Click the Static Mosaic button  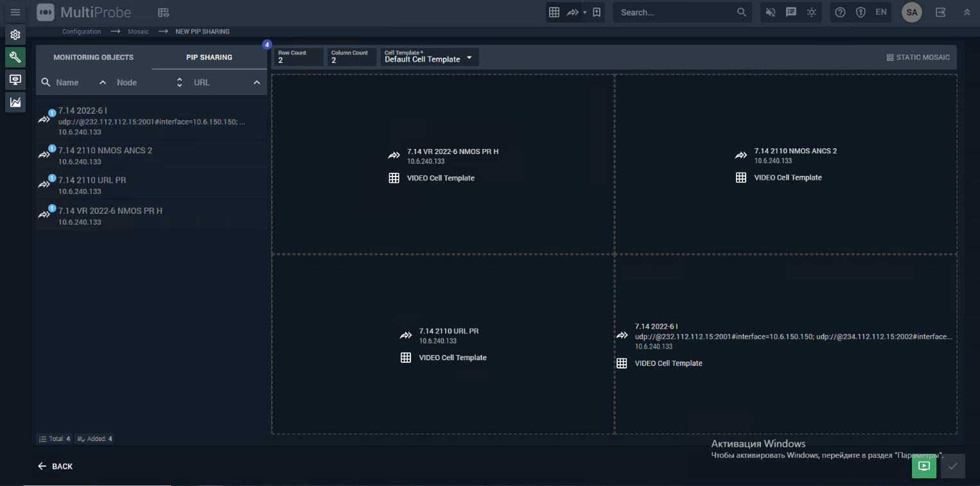tap(918, 57)
